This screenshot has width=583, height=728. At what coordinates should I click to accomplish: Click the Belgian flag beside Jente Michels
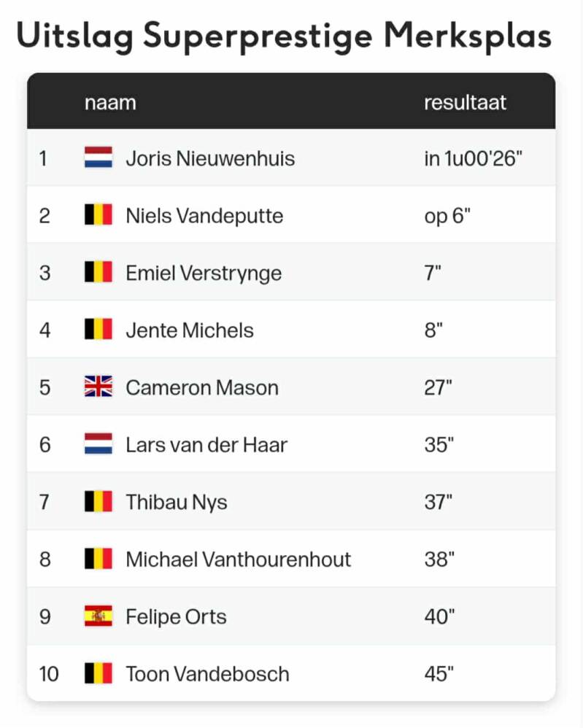[x=99, y=330]
